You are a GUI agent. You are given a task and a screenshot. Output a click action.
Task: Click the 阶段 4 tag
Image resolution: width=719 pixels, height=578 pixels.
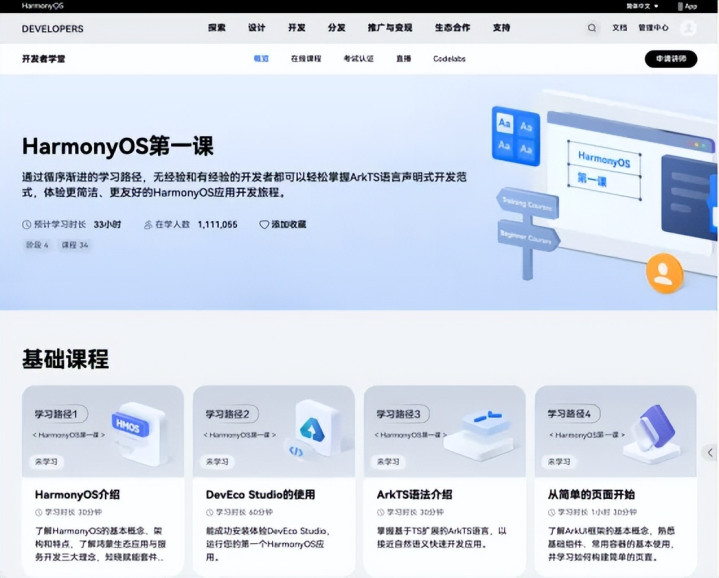coord(37,245)
